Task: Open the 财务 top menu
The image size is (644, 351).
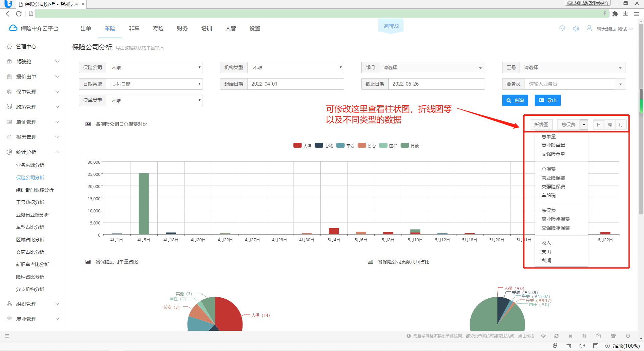Action: [x=182, y=29]
